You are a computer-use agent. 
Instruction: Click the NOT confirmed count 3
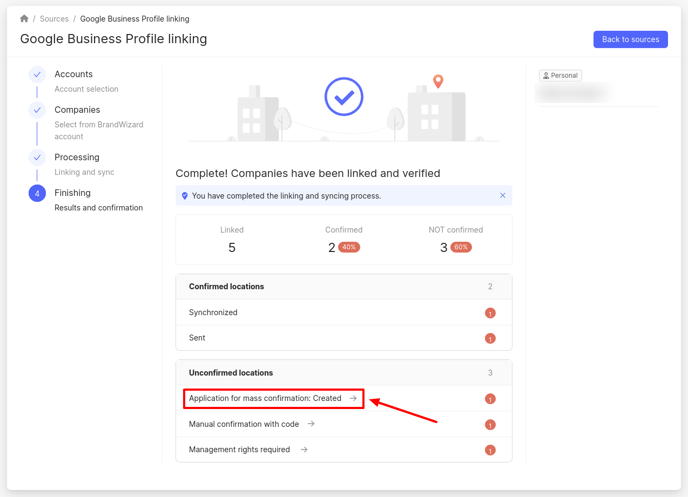tap(444, 248)
